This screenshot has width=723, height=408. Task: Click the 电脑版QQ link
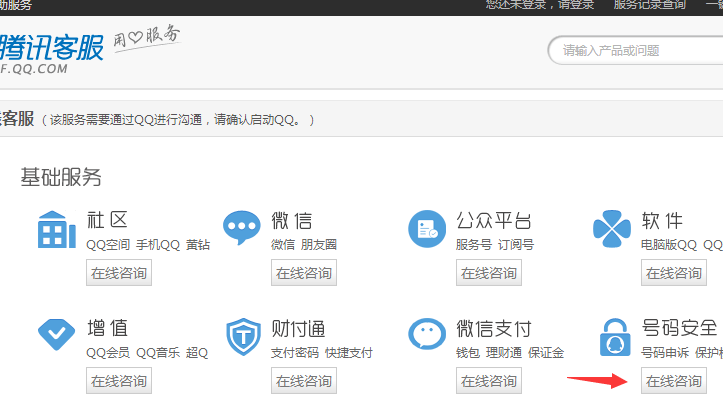[669, 244]
